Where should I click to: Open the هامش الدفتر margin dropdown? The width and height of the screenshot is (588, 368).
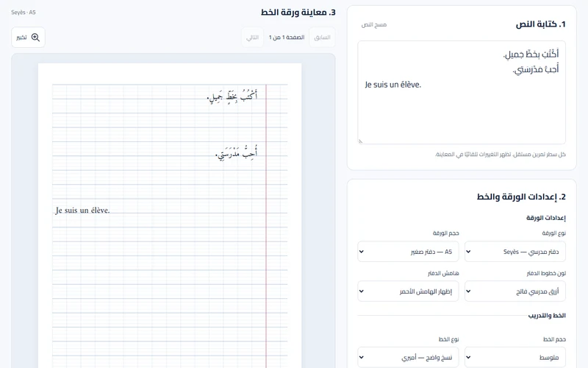coord(408,291)
